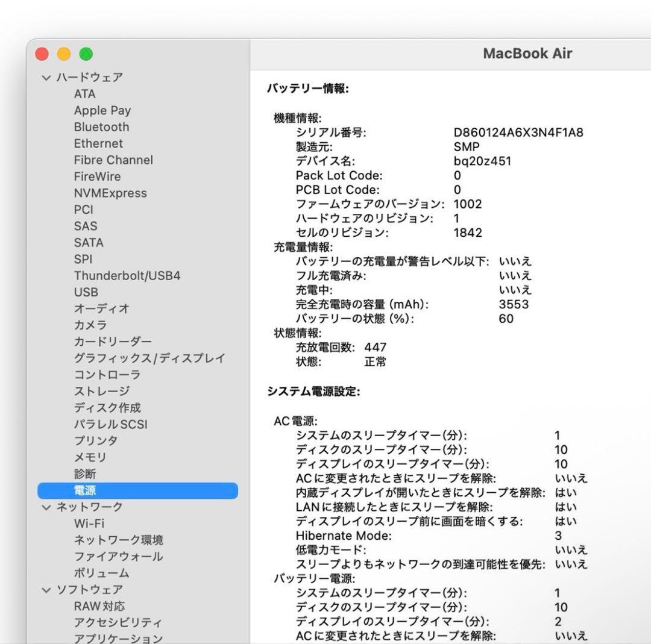The image size is (651, 644).
Task: Open the Thunderbolt/USB4 section
Action: point(125,275)
